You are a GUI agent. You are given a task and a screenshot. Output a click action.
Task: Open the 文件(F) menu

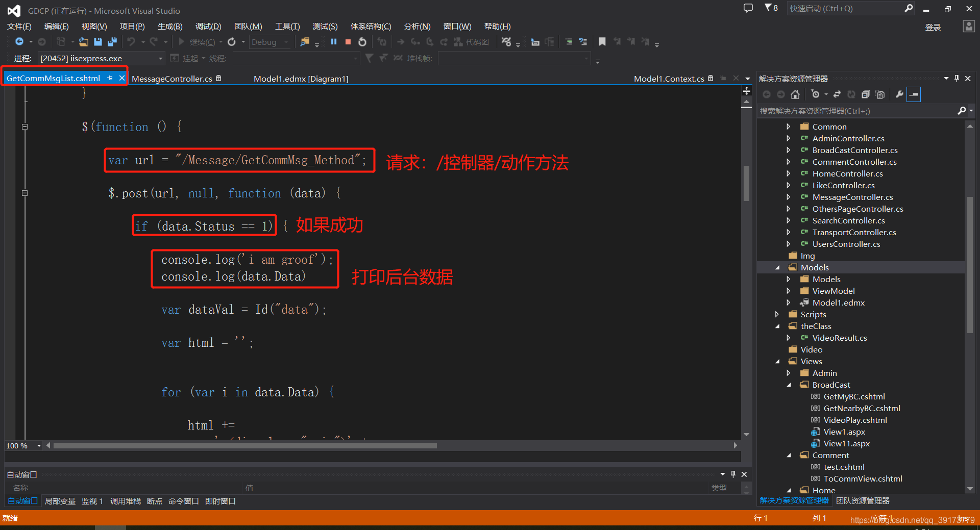(x=19, y=27)
